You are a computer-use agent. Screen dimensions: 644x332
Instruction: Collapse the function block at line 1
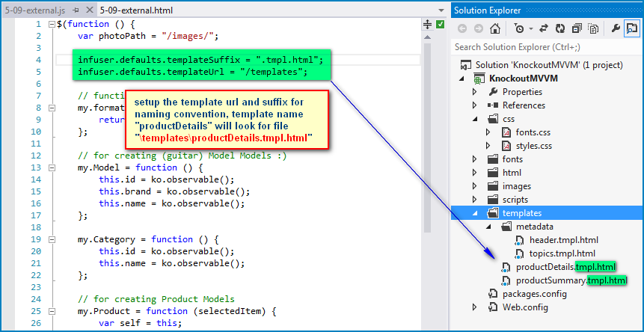50,25
